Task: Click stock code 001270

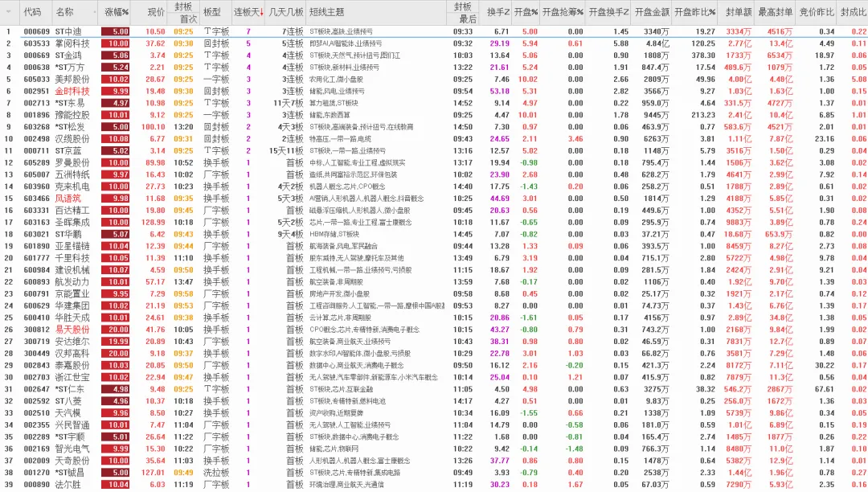Action: 36,473
